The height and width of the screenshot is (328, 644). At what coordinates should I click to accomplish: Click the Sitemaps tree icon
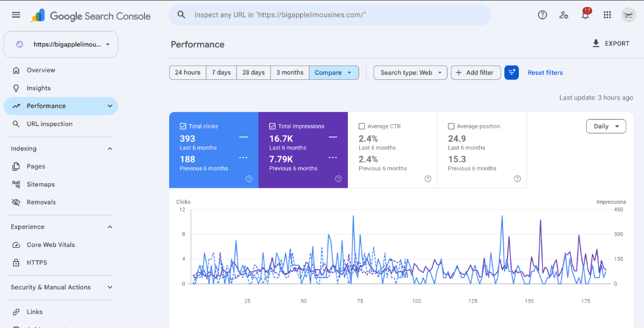[16, 184]
